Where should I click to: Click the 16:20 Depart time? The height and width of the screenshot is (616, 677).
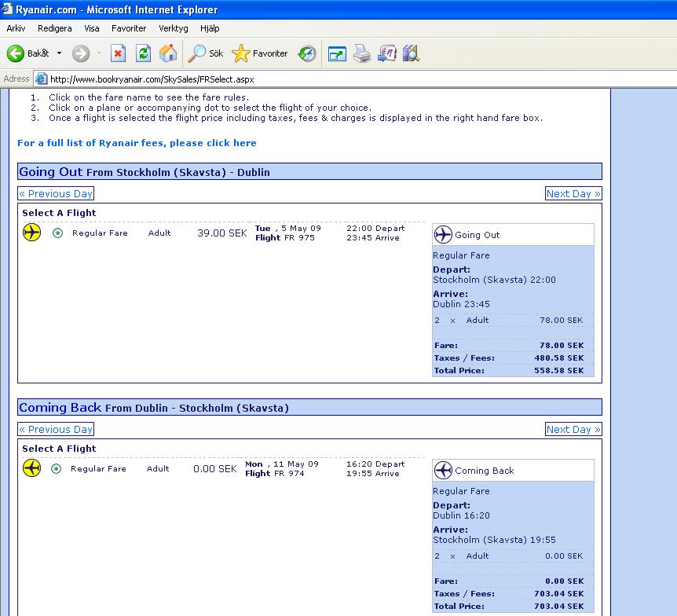click(x=375, y=464)
